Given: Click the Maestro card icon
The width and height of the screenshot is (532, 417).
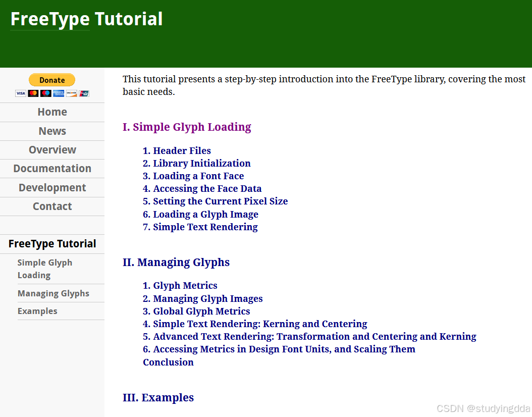Looking at the screenshot, I should 46,93.
